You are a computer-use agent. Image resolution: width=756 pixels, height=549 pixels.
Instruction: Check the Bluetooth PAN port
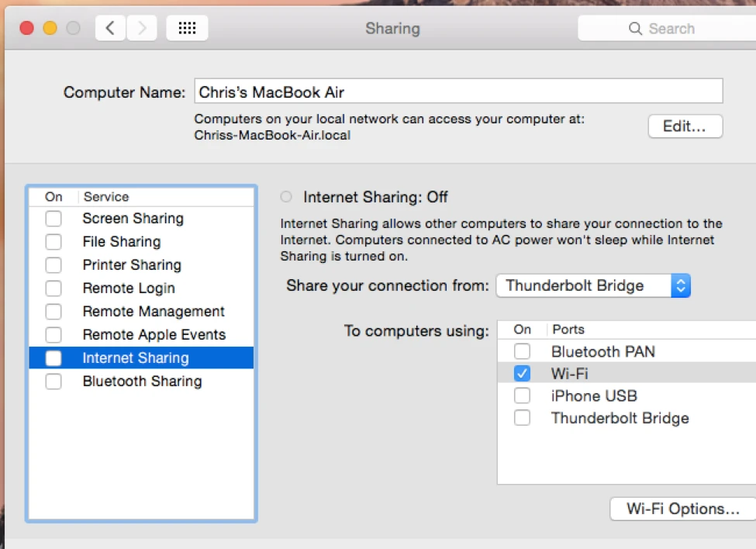[523, 351]
